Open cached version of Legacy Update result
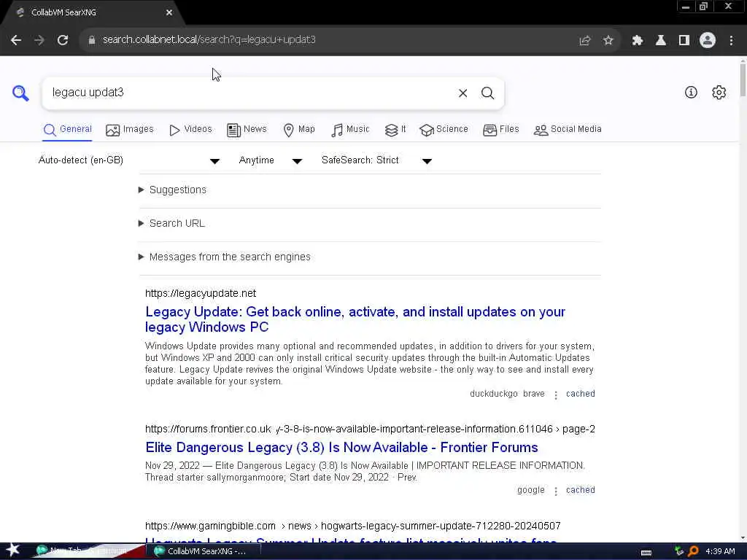 click(580, 394)
